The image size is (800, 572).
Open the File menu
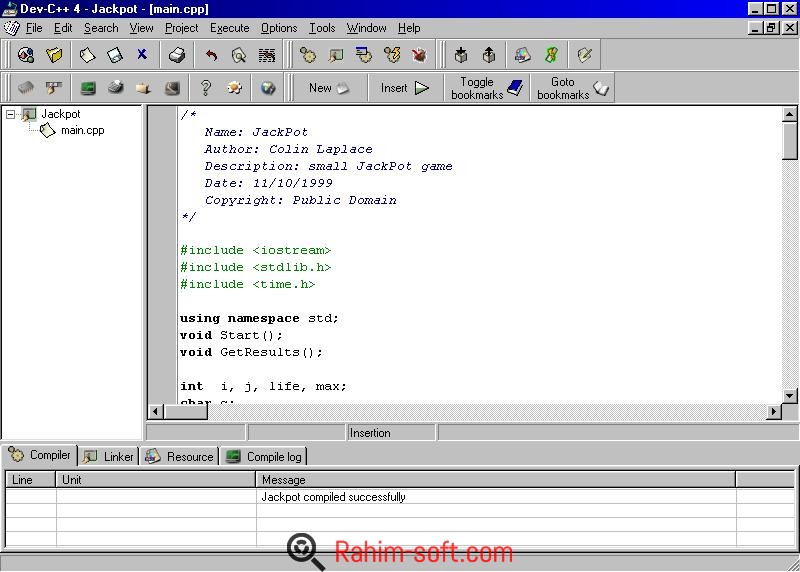(x=34, y=28)
